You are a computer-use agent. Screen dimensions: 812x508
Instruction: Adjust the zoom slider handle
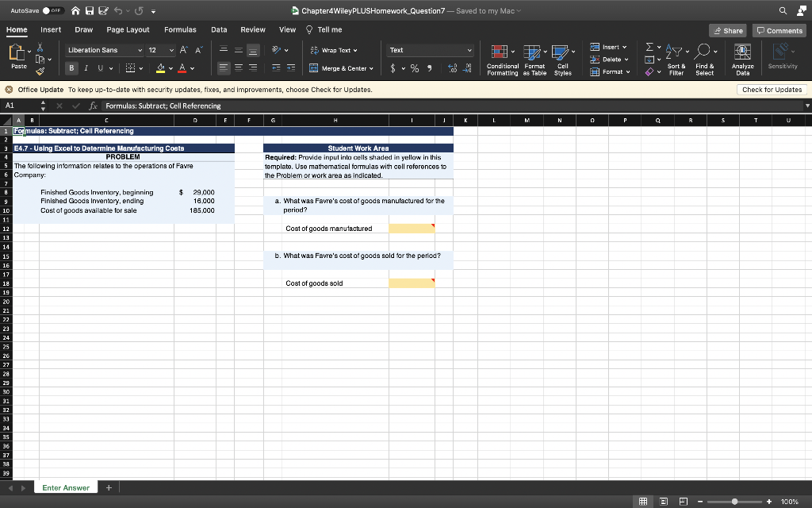pyautogui.click(x=734, y=502)
